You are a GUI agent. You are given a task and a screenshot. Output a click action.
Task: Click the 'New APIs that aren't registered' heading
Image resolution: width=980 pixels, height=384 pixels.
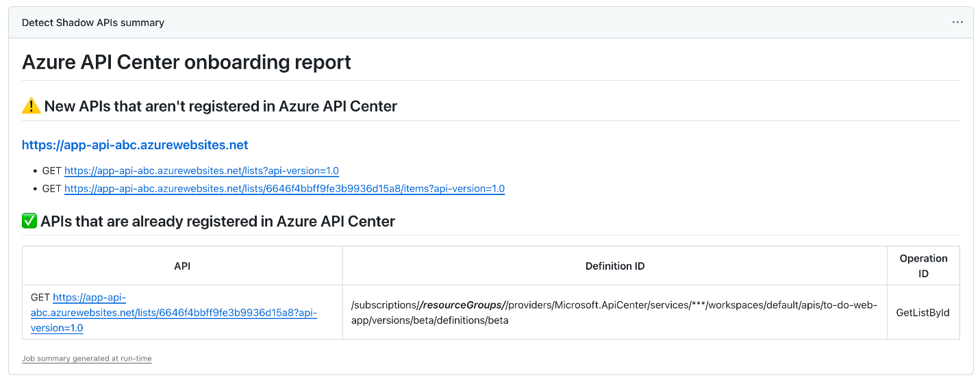(221, 106)
